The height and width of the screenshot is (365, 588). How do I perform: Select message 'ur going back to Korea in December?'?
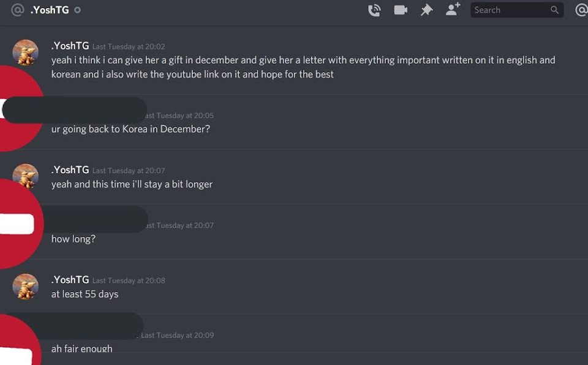coord(130,129)
